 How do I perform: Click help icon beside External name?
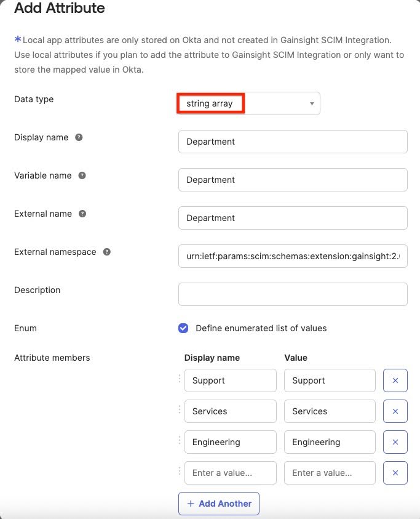tap(82, 214)
